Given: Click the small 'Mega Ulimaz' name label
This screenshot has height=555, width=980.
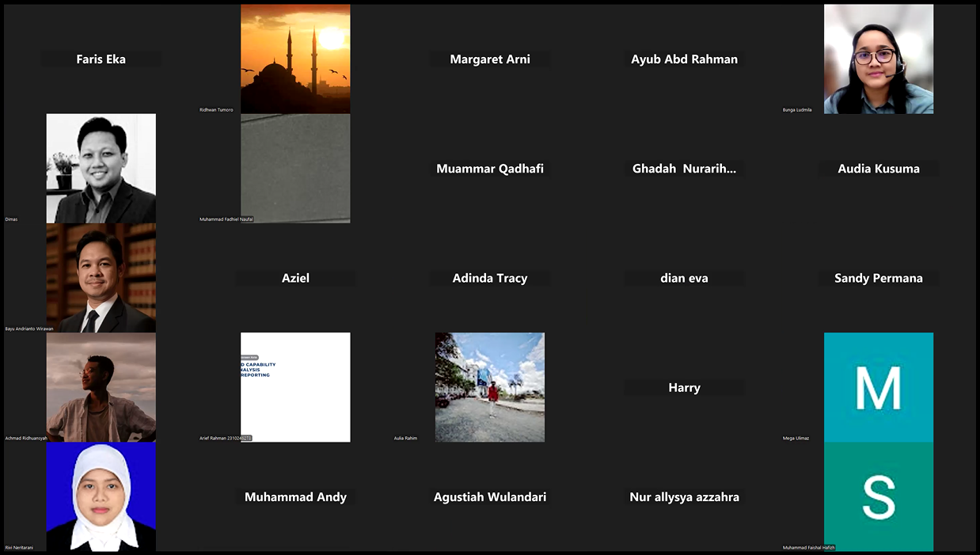Looking at the screenshot, I should [796, 438].
